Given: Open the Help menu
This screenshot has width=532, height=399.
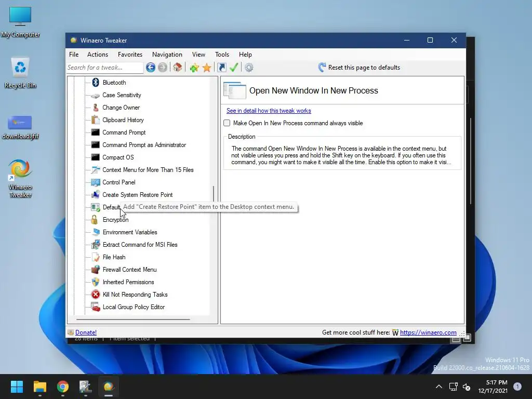Looking at the screenshot, I should [245, 55].
